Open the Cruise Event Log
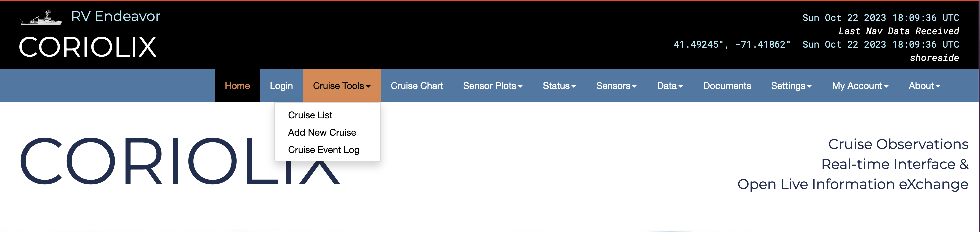This screenshot has width=980, height=232. coord(323,150)
